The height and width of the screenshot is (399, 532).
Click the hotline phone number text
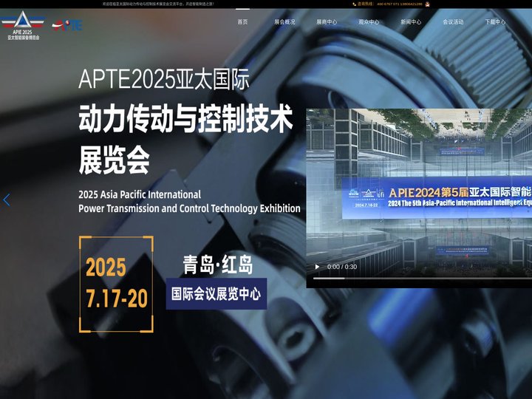400,4
